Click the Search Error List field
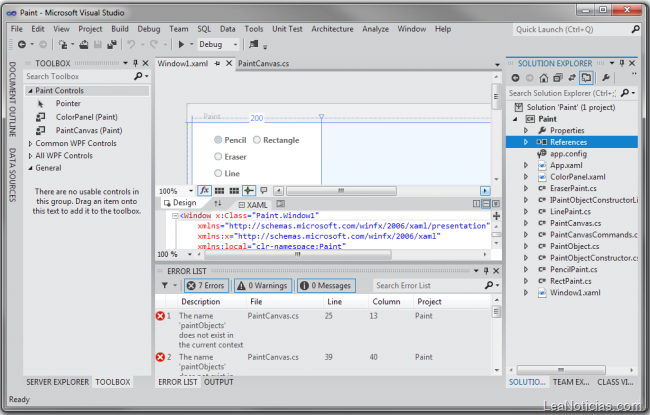This screenshot has width=650, height=415. (x=429, y=285)
